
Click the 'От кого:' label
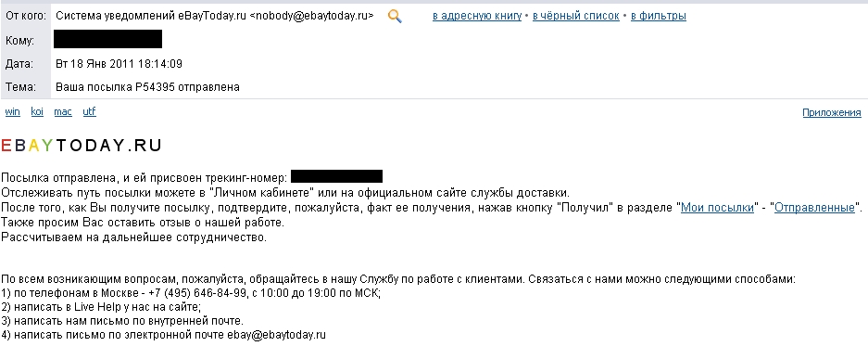(25, 16)
